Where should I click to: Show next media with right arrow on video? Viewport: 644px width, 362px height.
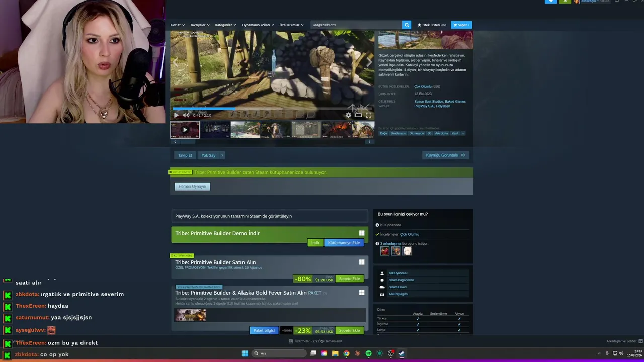(x=369, y=62)
